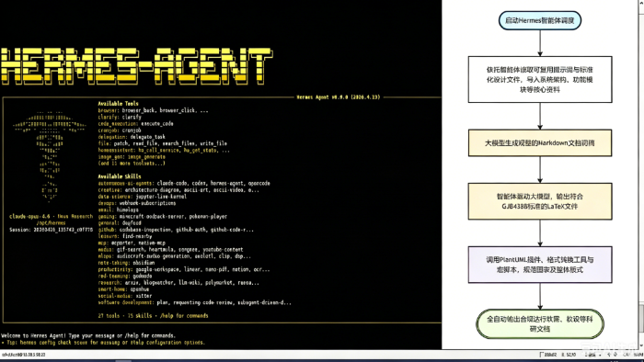
Task: Click the 'delegation: delegate_task' line
Action: point(132,137)
